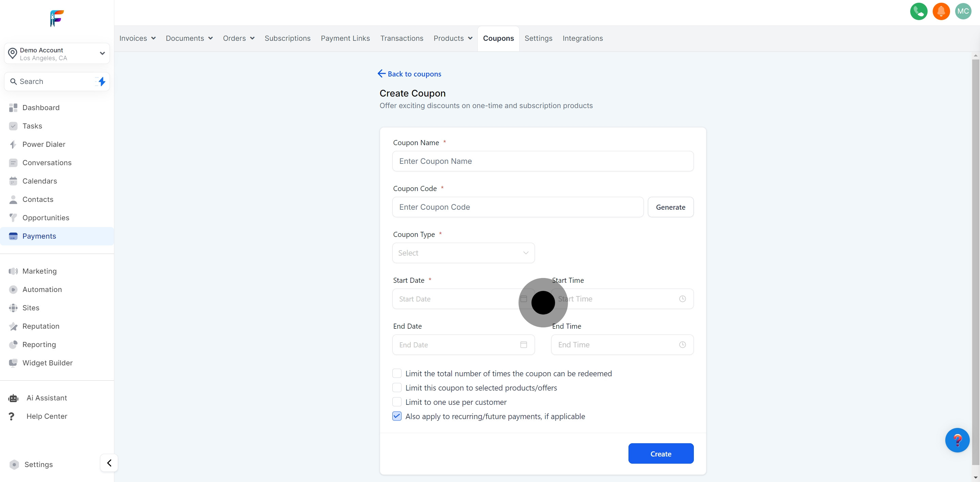
Task: Open the Coupon Type select dropdown
Action: pyautogui.click(x=463, y=253)
